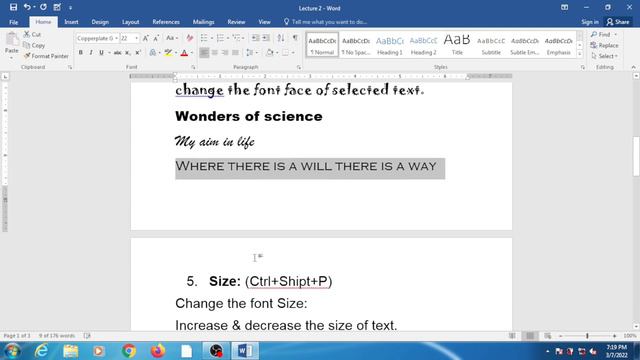Start a bulleted list
640x360 pixels.
point(204,38)
